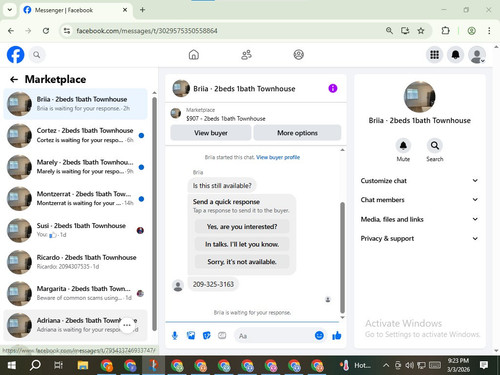Mute the Briia conversation
500x375 pixels.
click(403, 146)
